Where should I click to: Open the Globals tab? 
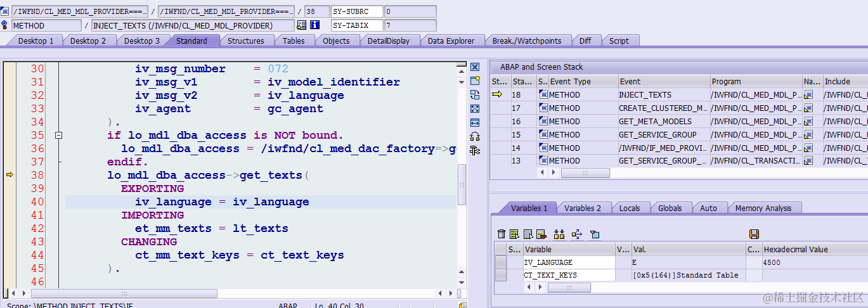point(670,208)
